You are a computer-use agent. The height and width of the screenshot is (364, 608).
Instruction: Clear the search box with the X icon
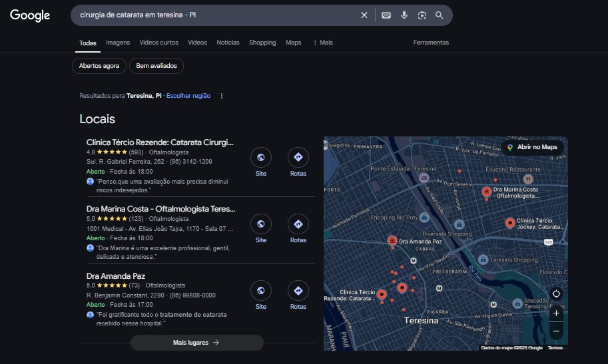[364, 15]
